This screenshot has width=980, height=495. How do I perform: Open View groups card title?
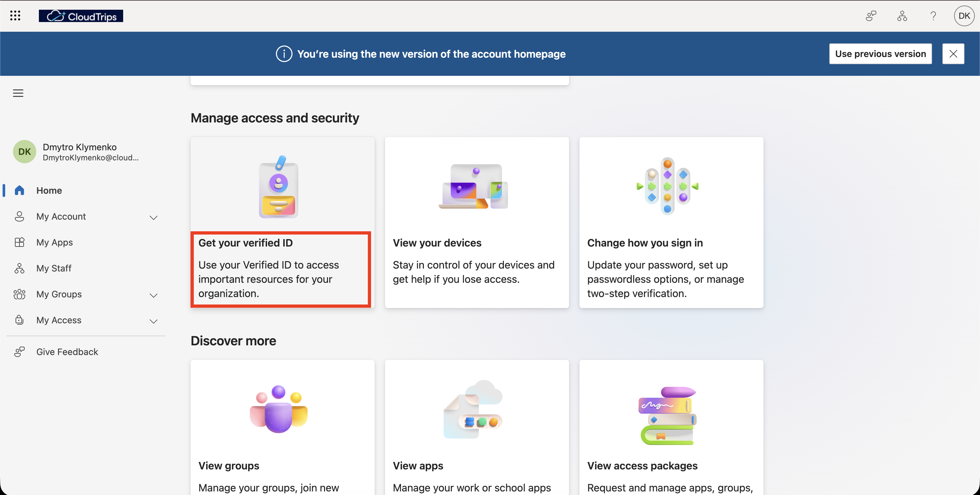pyautogui.click(x=229, y=465)
